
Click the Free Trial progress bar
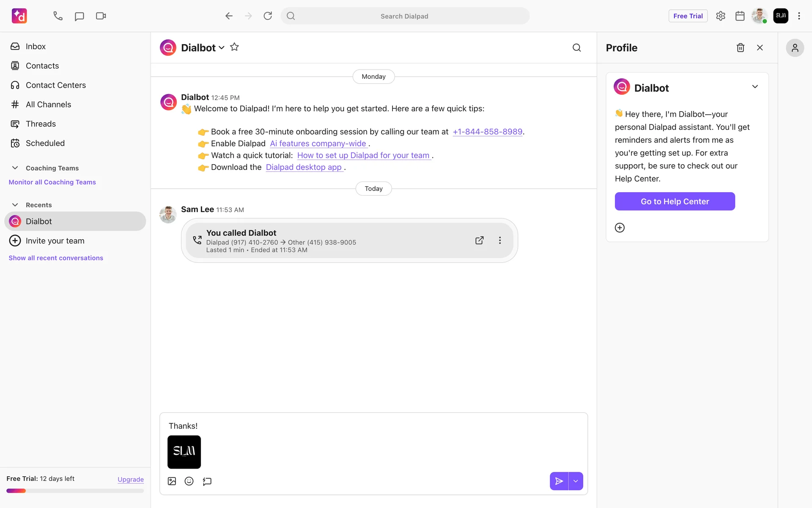[75, 491]
